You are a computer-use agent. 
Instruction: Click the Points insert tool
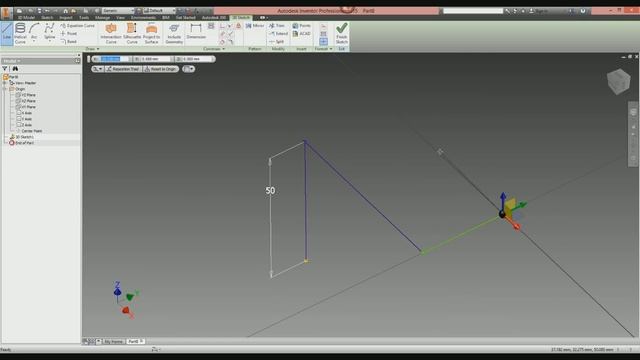[302, 26]
